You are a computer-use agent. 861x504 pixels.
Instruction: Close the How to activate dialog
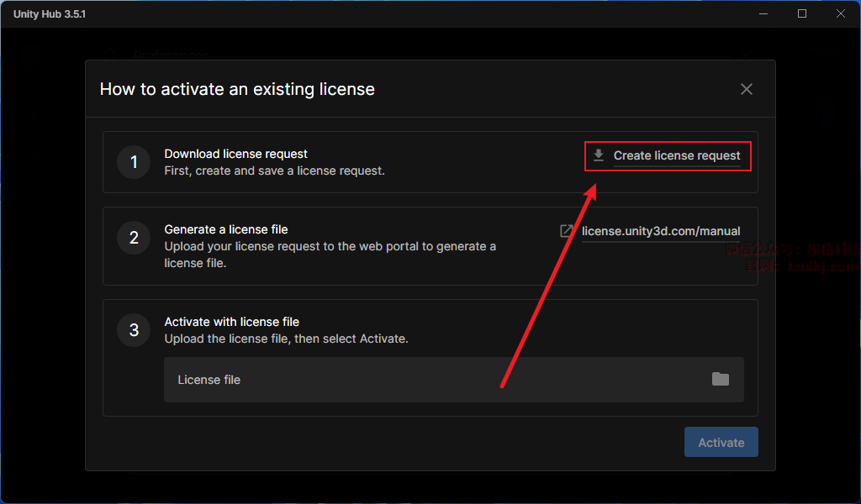(x=747, y=89)
